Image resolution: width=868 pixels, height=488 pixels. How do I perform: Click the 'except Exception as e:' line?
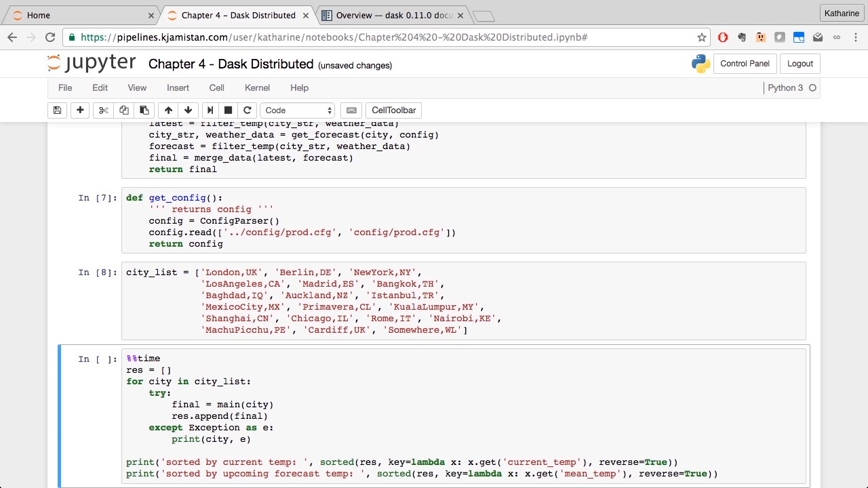211,428
